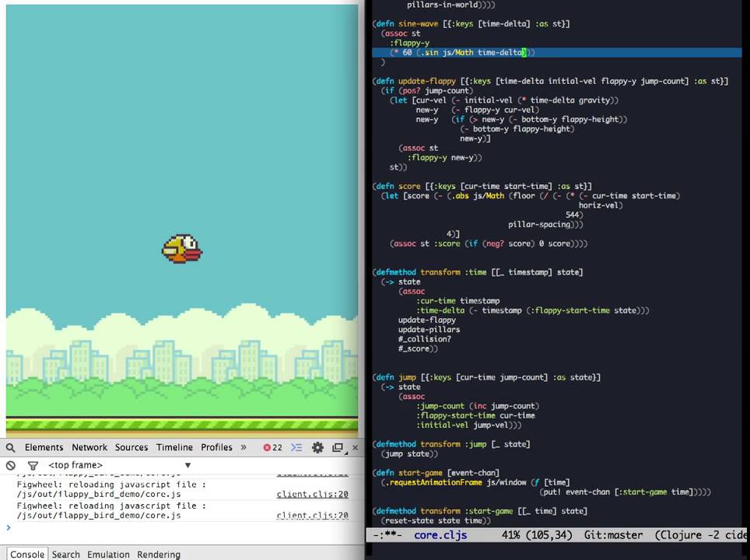Click 'defn start-game' definition line

(x=436, y=473)
